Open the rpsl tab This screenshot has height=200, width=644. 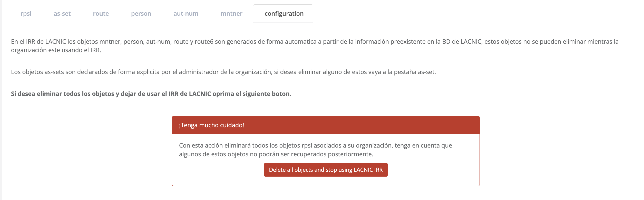pyautogui.click(x=26, y=14)
